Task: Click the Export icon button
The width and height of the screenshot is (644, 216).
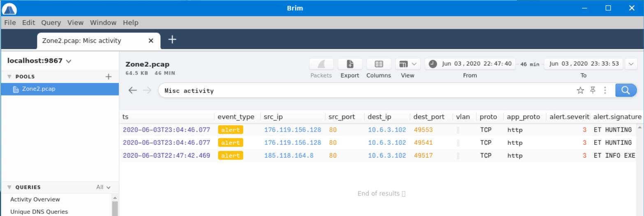Action: click(x=350, y=64)
